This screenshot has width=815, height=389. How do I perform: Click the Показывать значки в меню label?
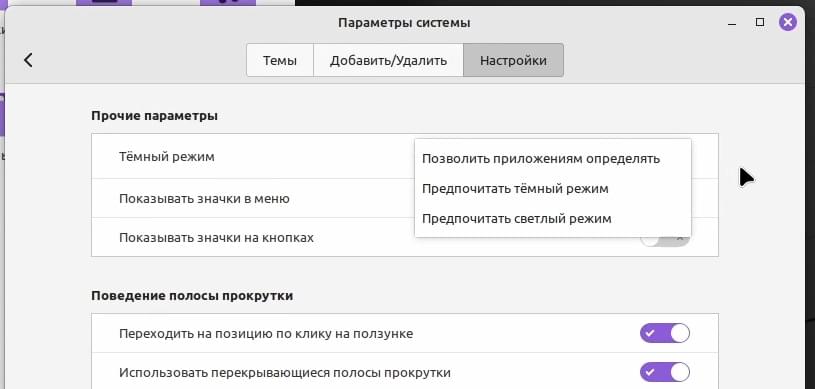(x=204, y=199)
